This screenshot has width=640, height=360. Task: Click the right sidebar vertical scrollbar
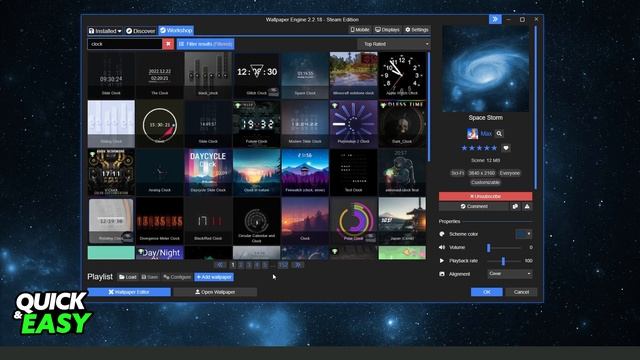[536, 107]
